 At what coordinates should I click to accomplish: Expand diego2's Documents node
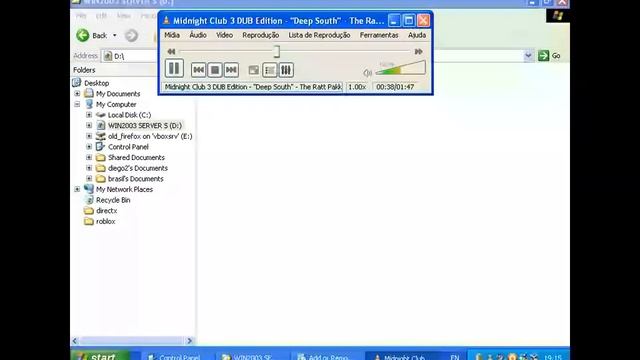[89, 168]
